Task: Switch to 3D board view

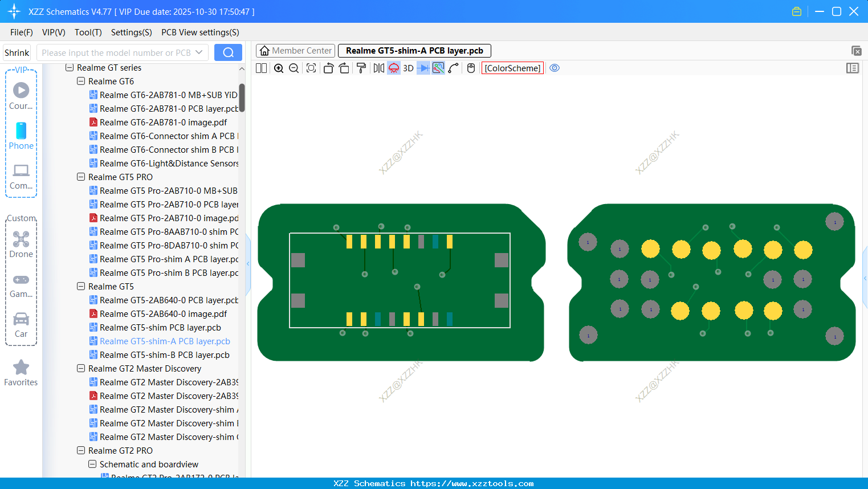Action: pyautogui.click(x=407, y=68)
